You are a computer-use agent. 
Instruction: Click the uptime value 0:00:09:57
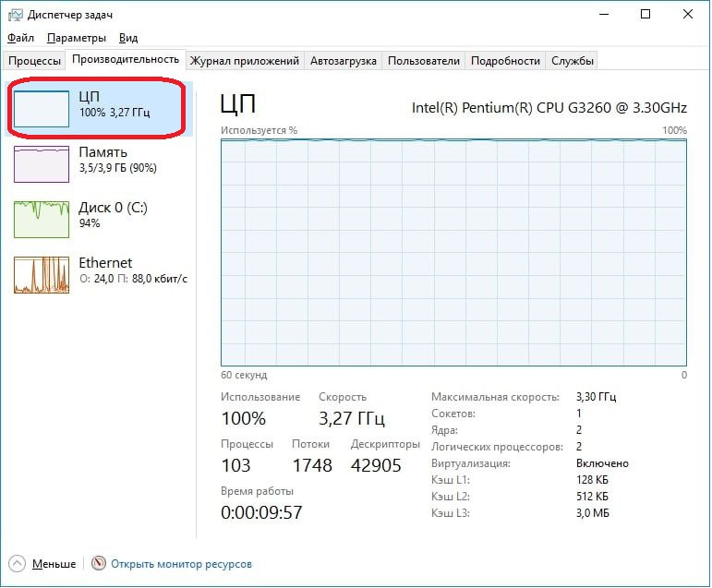pos(261,512)
